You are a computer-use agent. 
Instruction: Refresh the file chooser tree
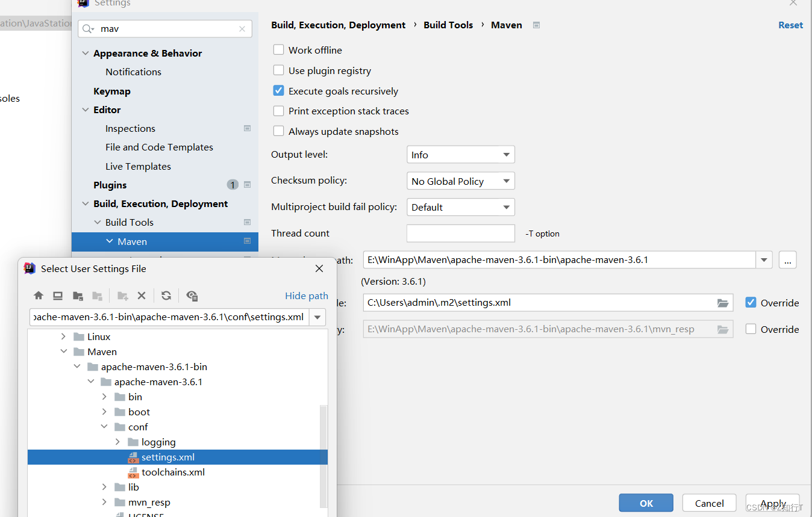(166, 296)
